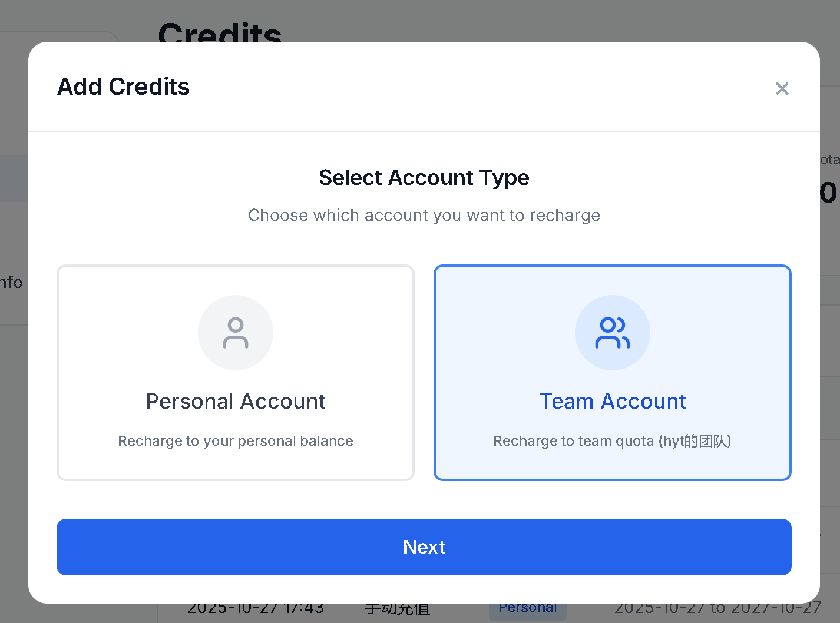Click the single-person Personal Account icon
The width and height of the screenshot is (840, 623).
pyautogui.click(x=236, y=333)
